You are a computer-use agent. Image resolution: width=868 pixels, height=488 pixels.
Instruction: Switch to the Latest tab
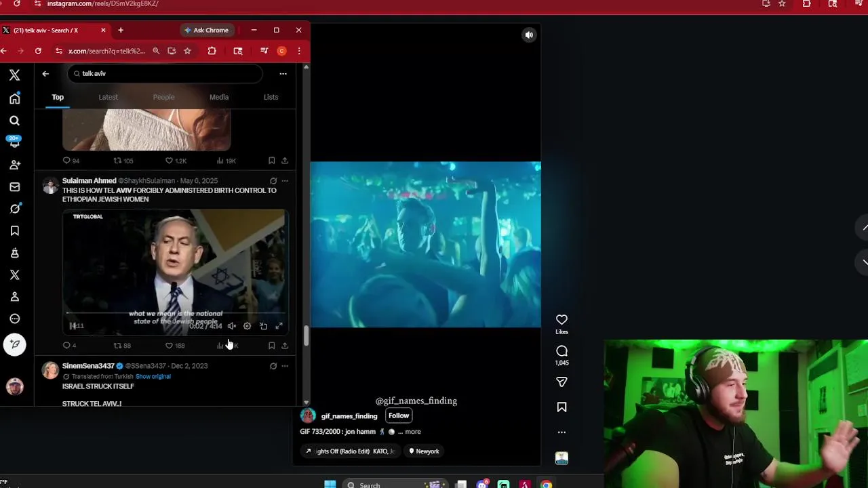pos(108,97)
